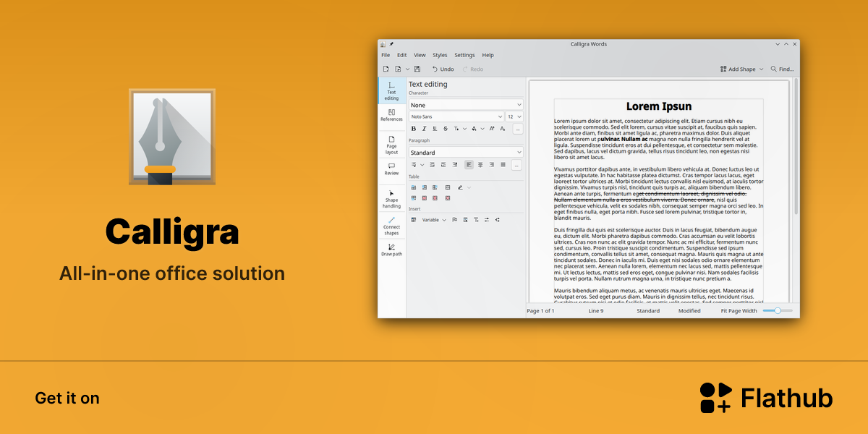The height and width of the screenshot is (434, 868).
Task: Open the Settings menu
Action: tap(464, 55)
